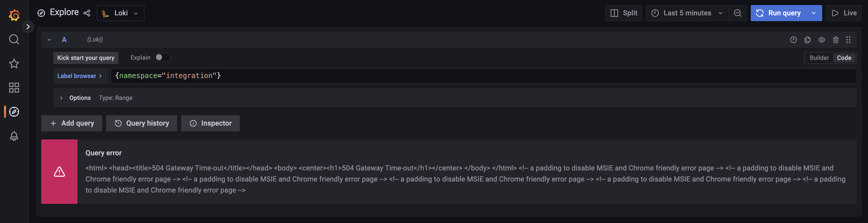Image resolution: width=868 pixels, height=223 pixels.
Task: Delete query A using the trash icon
Action: (x=836, y=40)
